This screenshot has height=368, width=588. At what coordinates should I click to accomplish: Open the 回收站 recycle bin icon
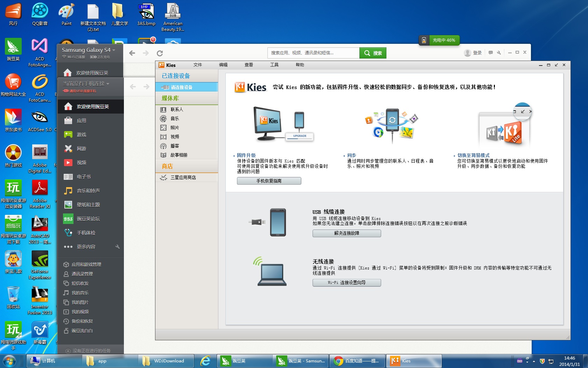(13, 297)
